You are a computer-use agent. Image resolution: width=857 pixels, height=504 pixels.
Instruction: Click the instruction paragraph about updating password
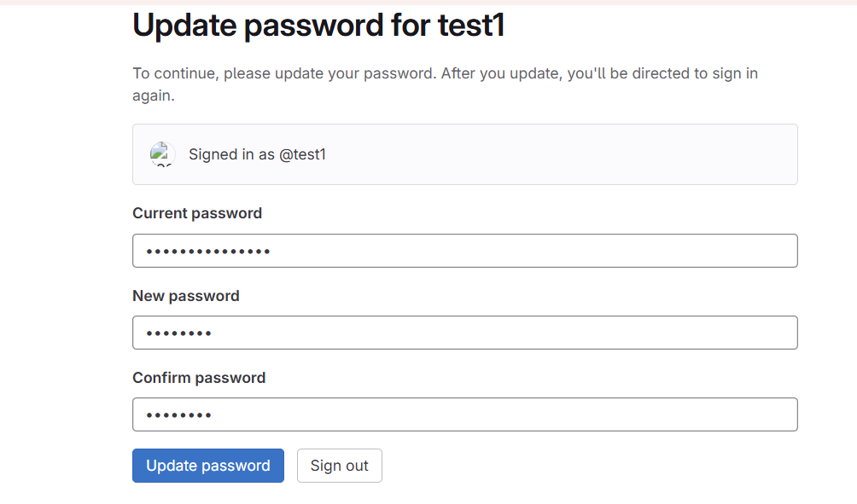[x=445, y=84]
